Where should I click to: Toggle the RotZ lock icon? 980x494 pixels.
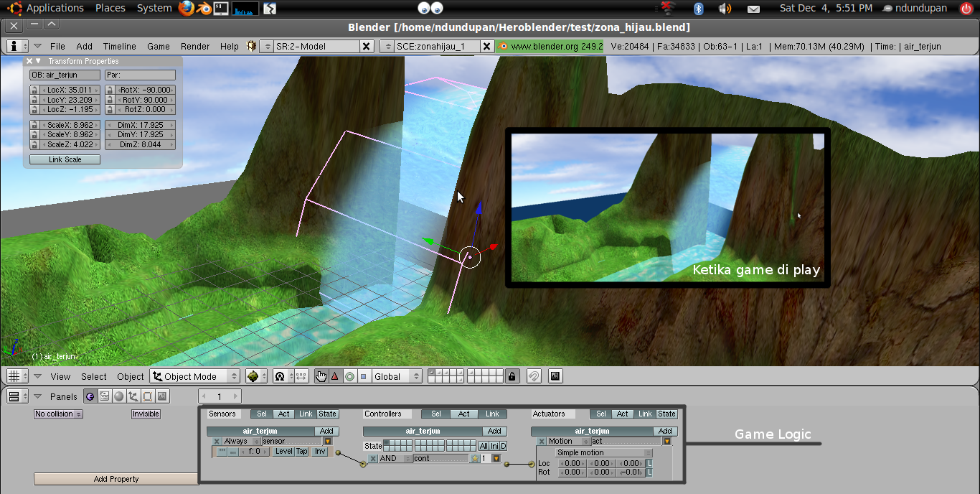pyautogui.click(x=109, y=110)
